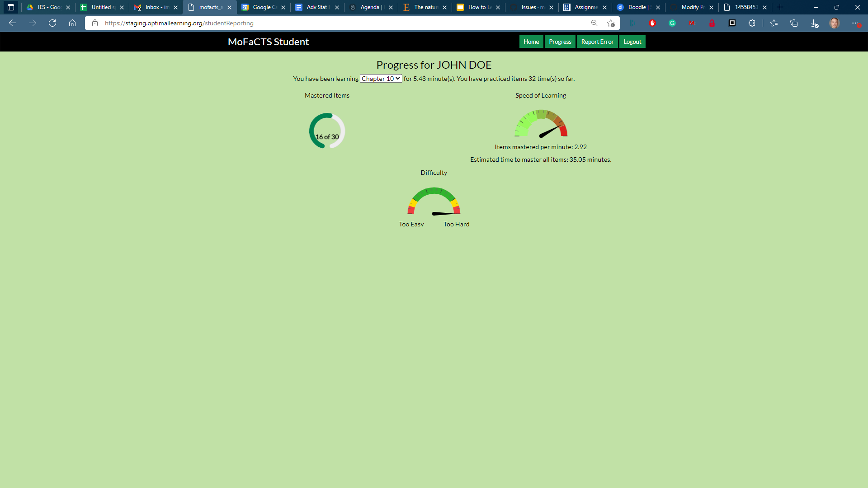Open the AdBlock extension icon
This screenshot has height=488, width=868.
tap(652, 23)
